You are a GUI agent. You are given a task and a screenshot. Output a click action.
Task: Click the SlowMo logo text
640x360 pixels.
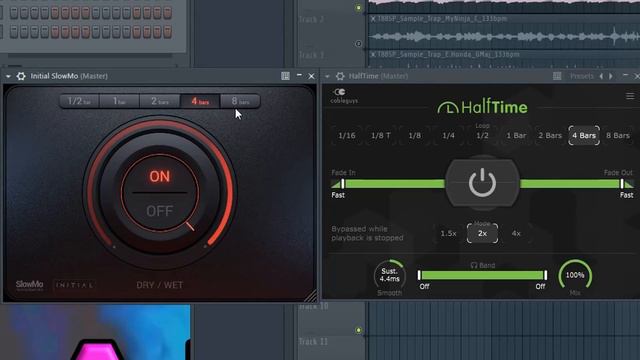[29, 285]
